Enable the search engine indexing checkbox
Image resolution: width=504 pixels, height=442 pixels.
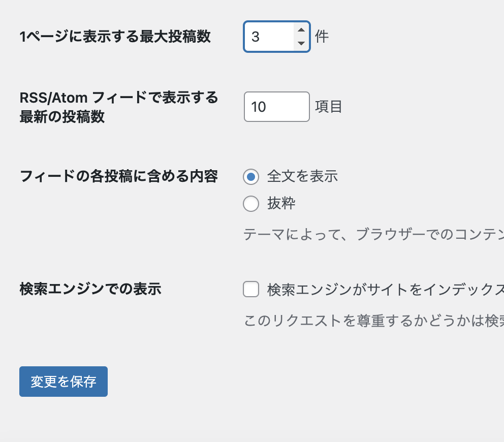251,290
